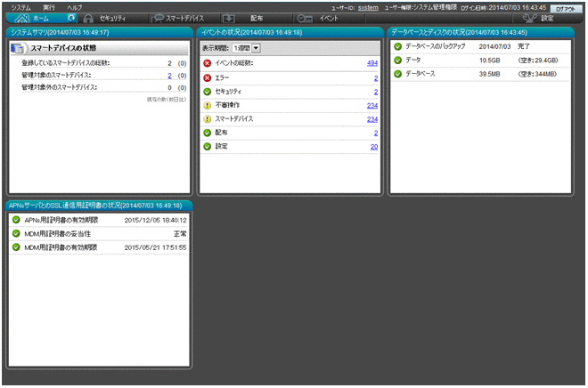Switch to the イベント tab
The width and height of the screenshot is (588, 388).
tap(329, 19)
